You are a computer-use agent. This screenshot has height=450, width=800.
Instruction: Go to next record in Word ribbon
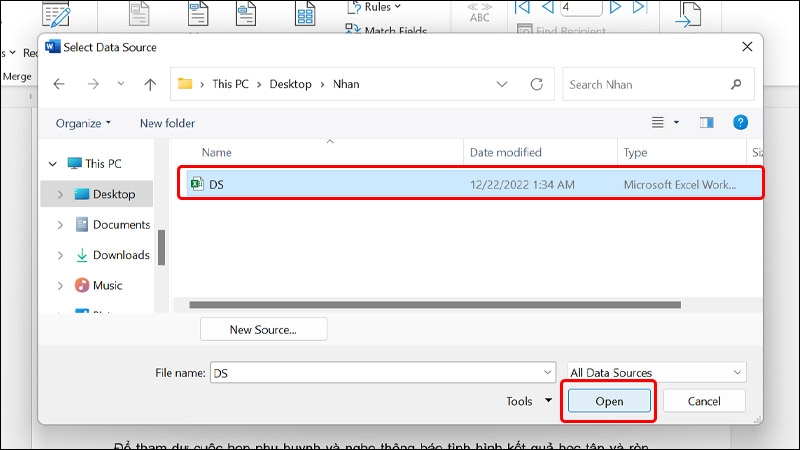click(x=615, y=7)
